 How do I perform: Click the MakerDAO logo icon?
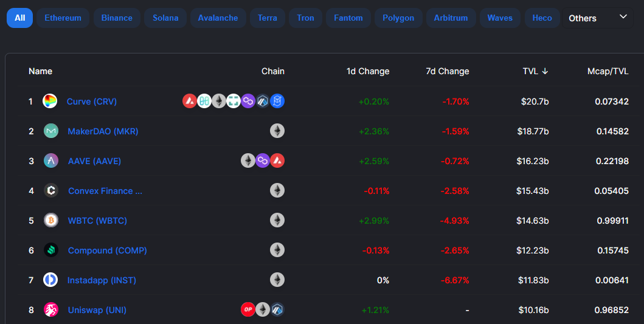[51, 131]
